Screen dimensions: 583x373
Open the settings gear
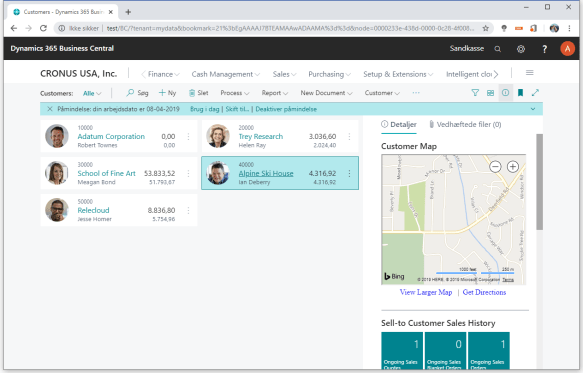[x=521, y=49]
